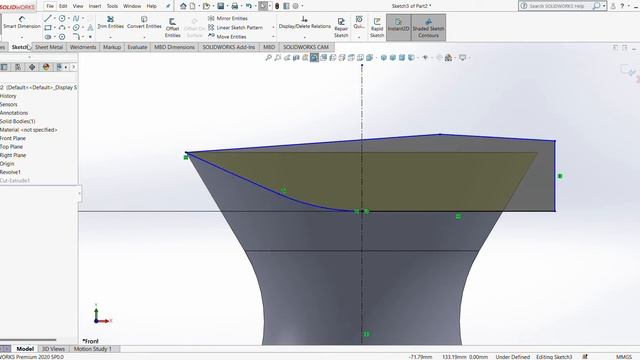The image size is (640, 360).
Task: Expand the Convert Entities dropdown arrow
Action: coord(144,37)
